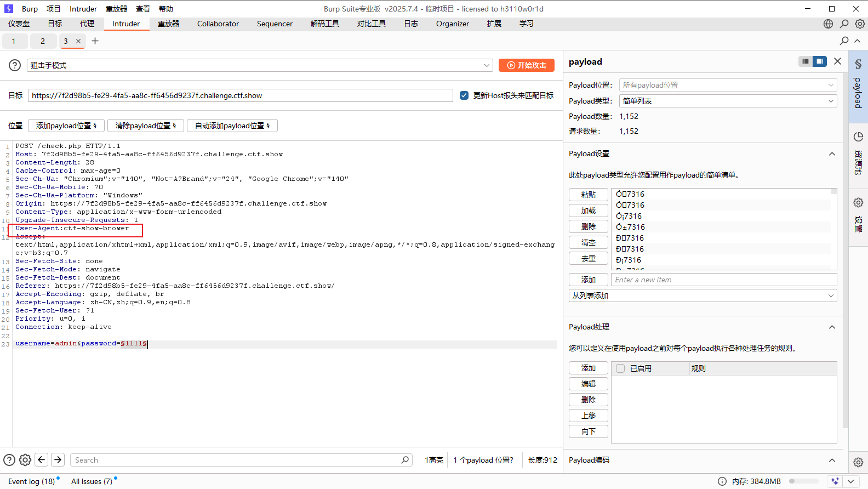
Task: Start the attack with 开始攻击 button
Action: click(x=527, y=65)
